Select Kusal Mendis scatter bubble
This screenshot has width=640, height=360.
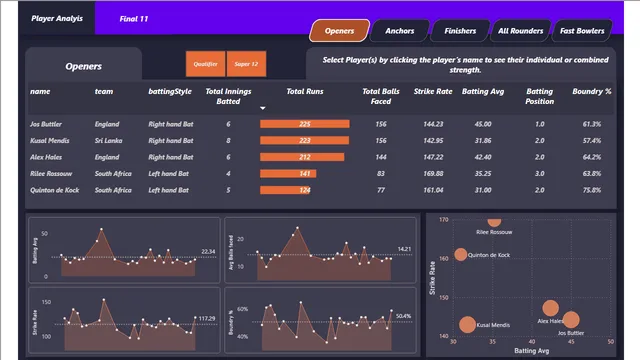point(467,325)
